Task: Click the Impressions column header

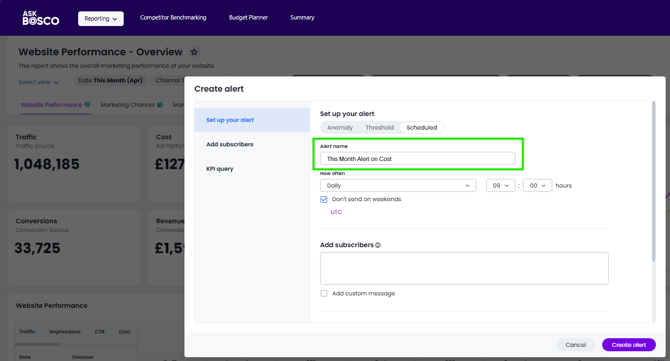Action: click(65, 332)
